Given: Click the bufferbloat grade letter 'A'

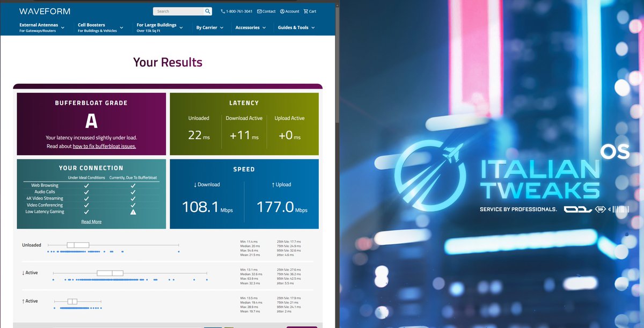Looking at the screenshot, I should 91,121.
